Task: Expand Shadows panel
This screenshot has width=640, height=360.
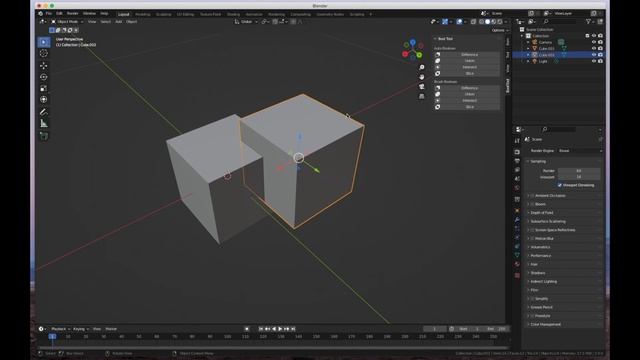Action: click(538, 273)
